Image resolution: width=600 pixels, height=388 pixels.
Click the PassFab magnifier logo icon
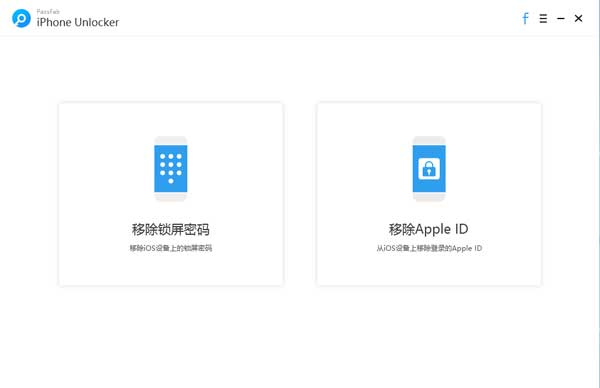tap(21, 18)
